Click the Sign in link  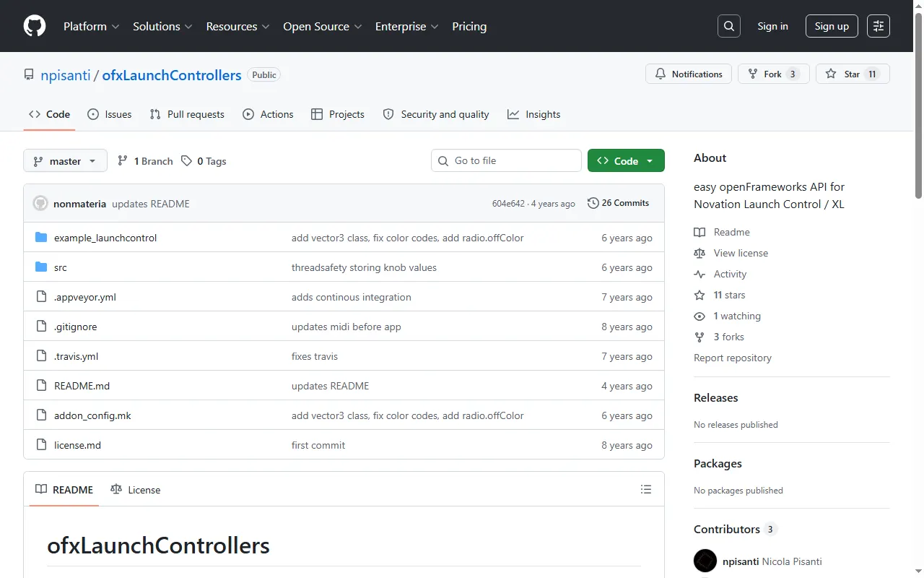[773, 26]
